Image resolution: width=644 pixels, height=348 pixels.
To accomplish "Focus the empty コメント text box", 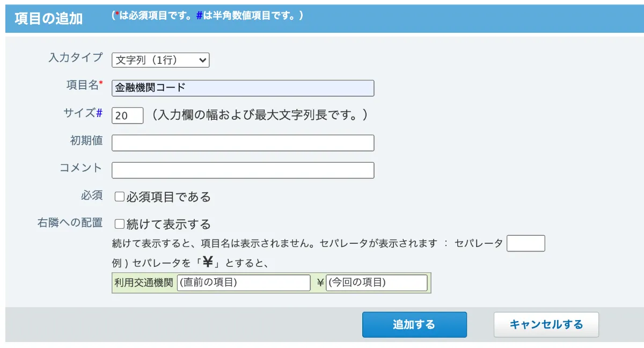I will tap(243, 170).
